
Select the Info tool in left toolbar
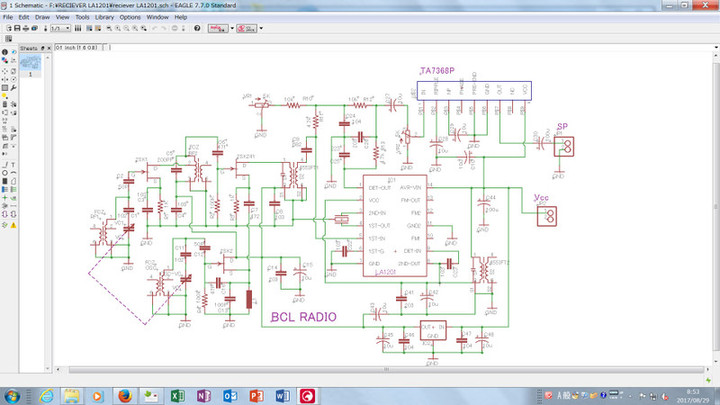click(5, 52)
